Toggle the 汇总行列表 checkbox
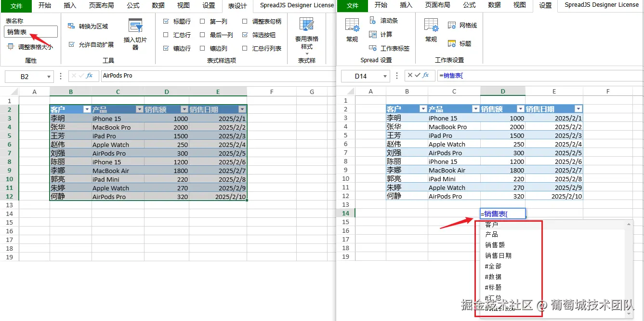 tap(245, 48)
